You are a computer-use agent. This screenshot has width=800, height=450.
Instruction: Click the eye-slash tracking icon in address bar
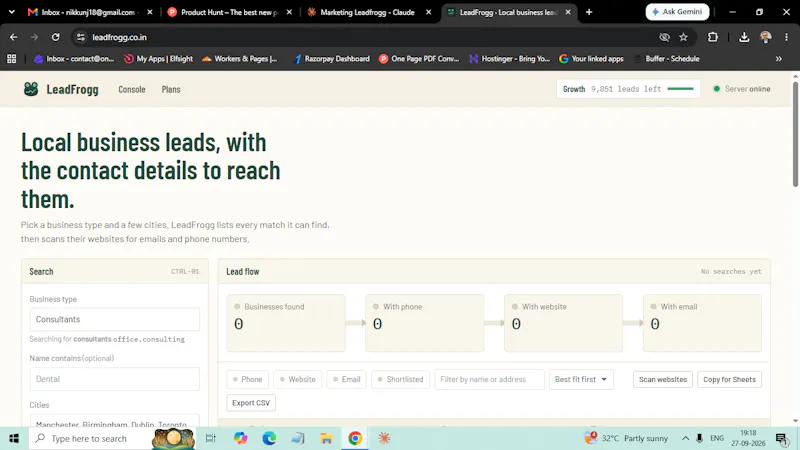[x=664, y=37]
